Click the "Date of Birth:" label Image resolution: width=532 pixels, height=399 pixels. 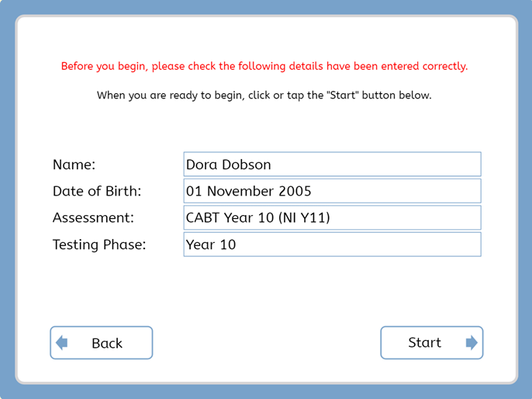click(97, 191)
